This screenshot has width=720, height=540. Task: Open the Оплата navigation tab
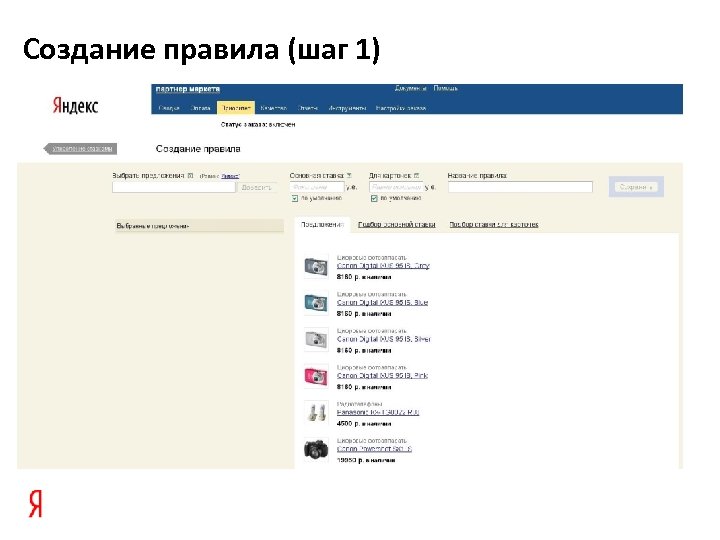coord(200,108)
